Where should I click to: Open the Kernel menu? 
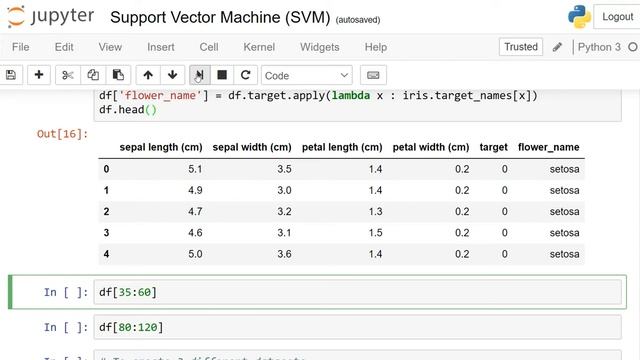tap(259, 47)
